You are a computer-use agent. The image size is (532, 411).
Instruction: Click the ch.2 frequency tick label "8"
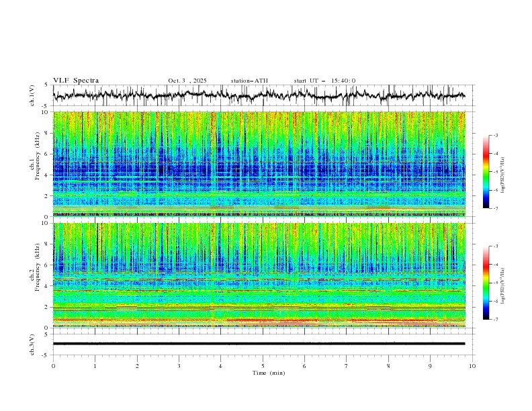[x=47, y=244]
